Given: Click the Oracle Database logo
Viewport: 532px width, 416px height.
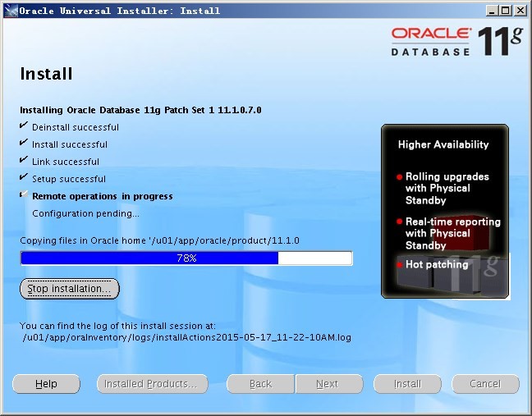Looking at the screenshot, I should pos(431,41).
